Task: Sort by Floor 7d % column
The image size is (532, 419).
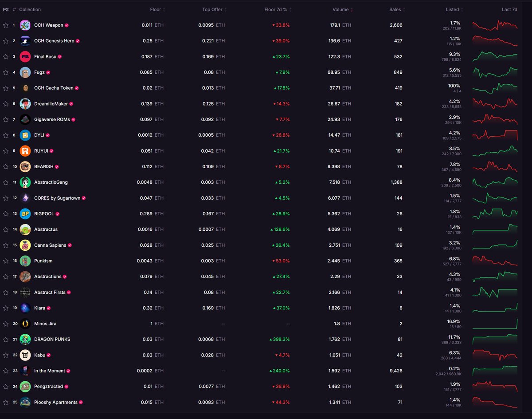Action: pos(279,9)
